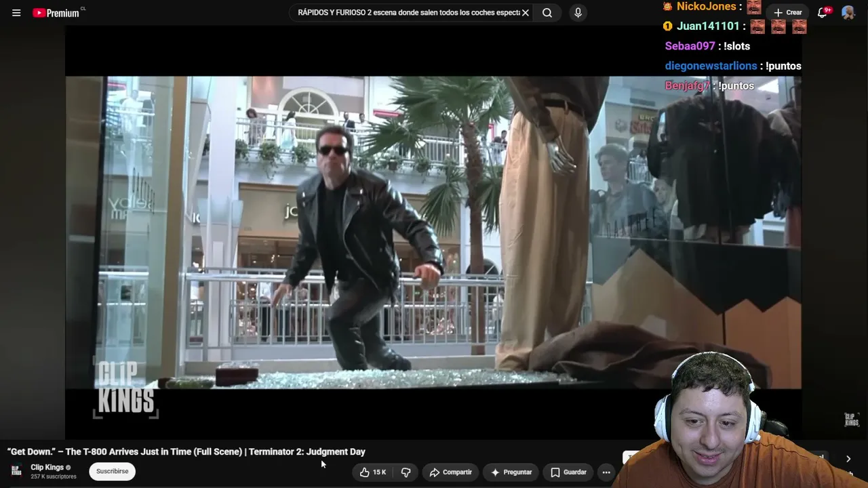Open the Clip Kings channel name link
Screen dimensions: 868x488
(x=47, y=467)
